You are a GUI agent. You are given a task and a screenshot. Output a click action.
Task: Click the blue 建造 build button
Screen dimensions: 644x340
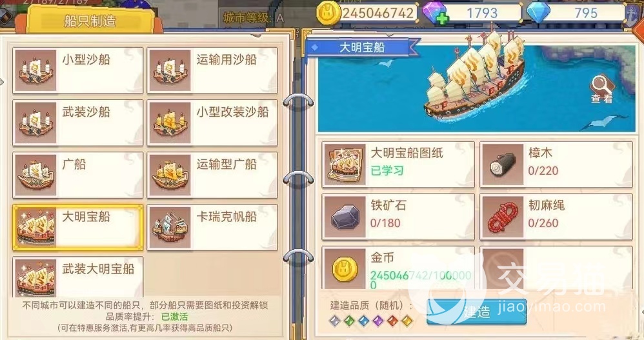(476, 312)
